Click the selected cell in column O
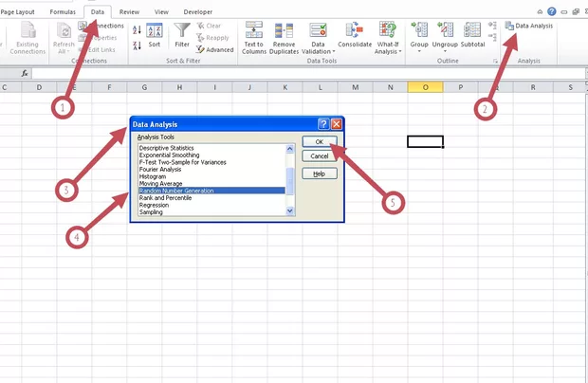The width and height of the screenshot is (588, 383). click(x=425, y=141)
